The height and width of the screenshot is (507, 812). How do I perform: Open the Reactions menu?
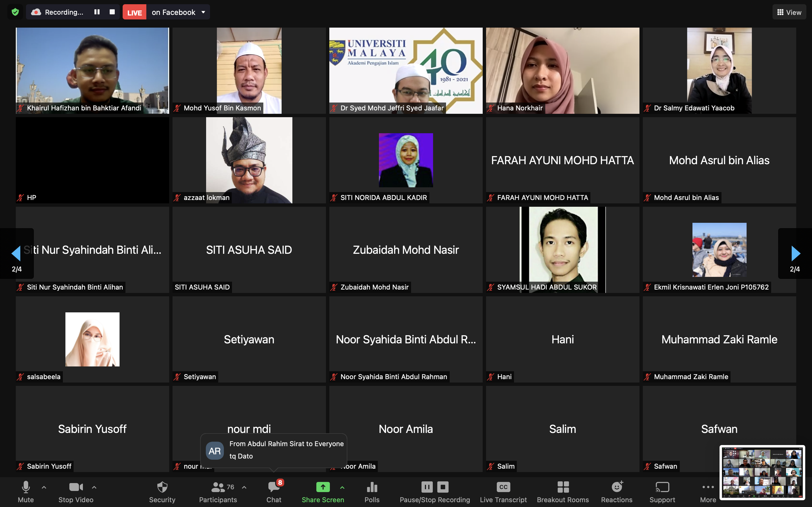point(616,491)
